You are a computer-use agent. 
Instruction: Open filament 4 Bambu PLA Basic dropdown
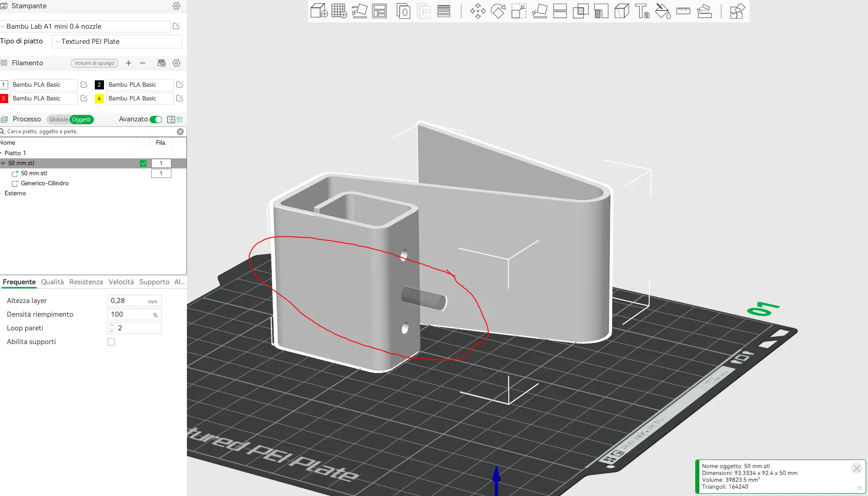click(139, 98)
